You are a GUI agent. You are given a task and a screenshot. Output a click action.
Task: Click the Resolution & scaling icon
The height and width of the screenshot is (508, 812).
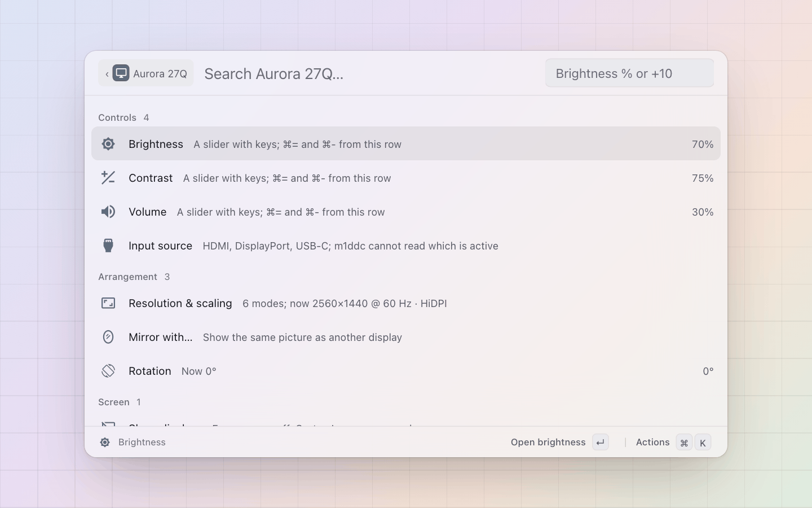(108, 303)
